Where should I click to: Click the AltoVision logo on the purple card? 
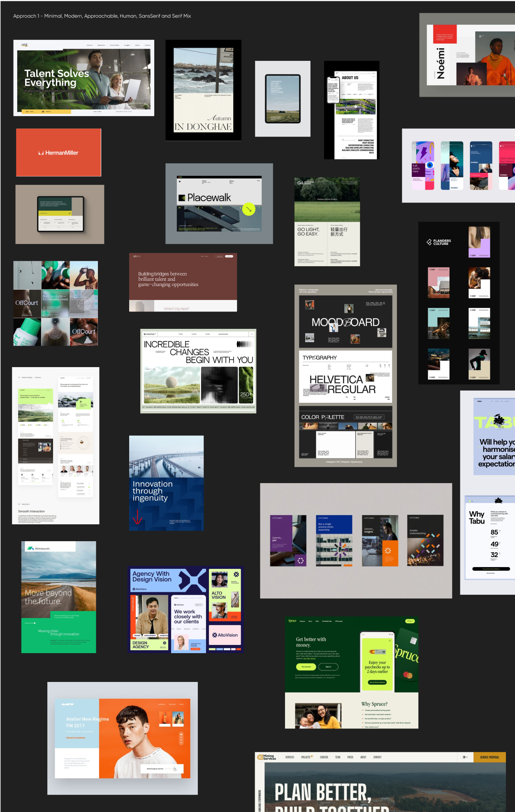pyautogui.click(x=225, y=635)
